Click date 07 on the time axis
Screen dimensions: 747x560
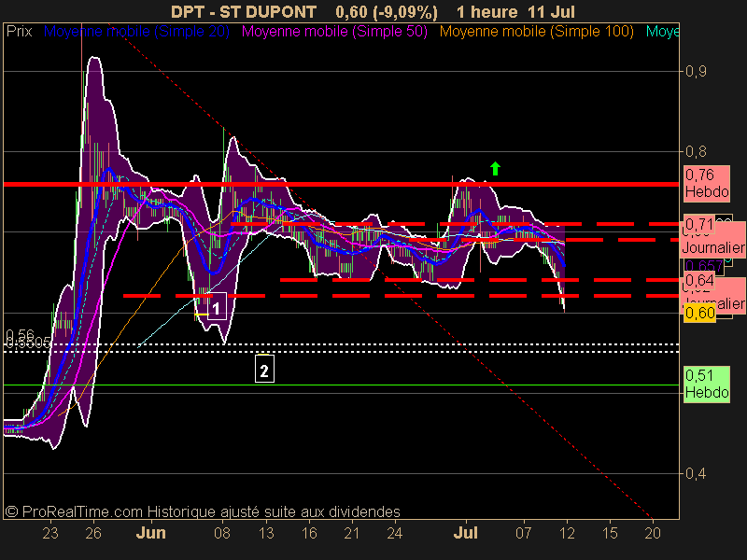[523, 533]
